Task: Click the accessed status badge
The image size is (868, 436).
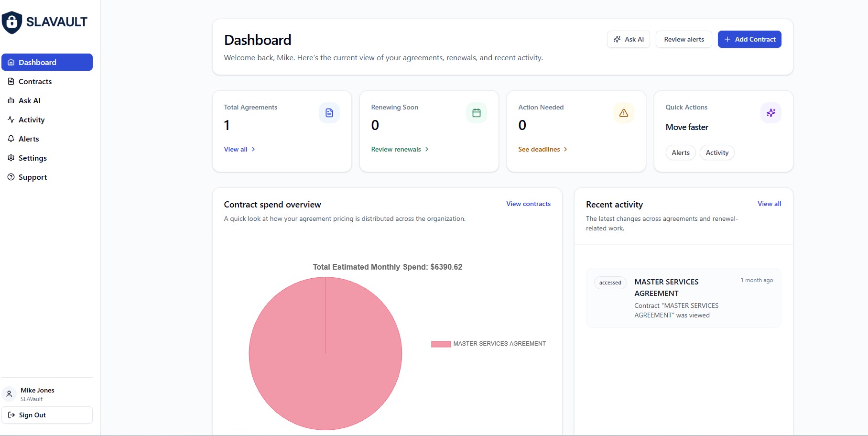Action: click(610, 283)
